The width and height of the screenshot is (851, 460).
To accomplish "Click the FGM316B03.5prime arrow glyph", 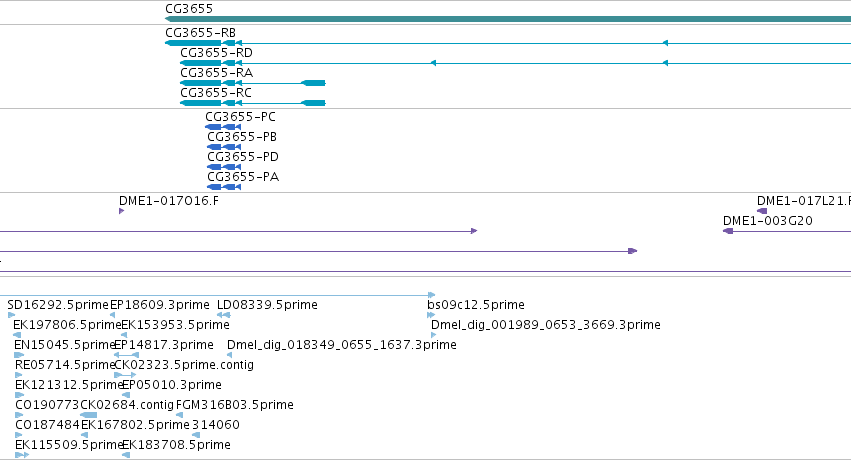I will coord(179,416).
